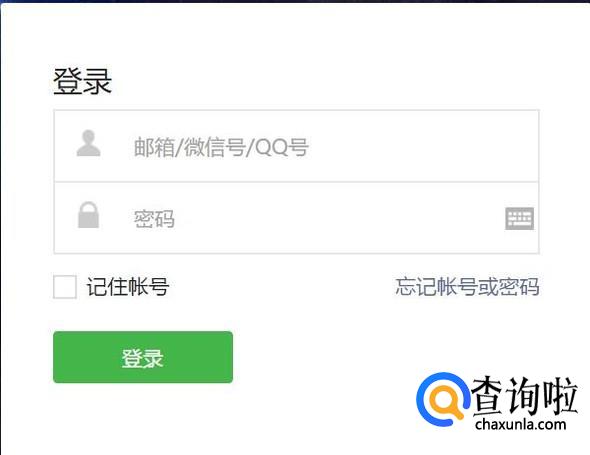This screenshot has height=455, width=590.
Task: Click the 登录 heading at top
Action: 82,81
